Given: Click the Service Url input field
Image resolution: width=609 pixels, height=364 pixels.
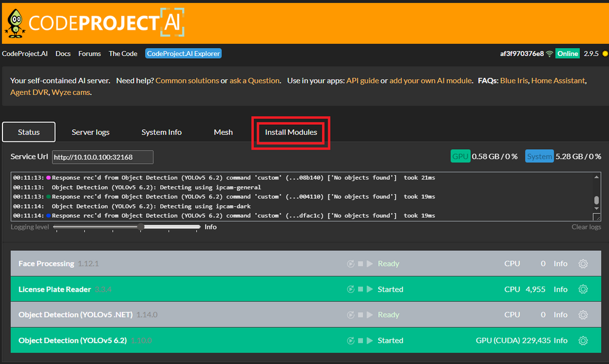Looking at the screenshot, I should (102, 157).
